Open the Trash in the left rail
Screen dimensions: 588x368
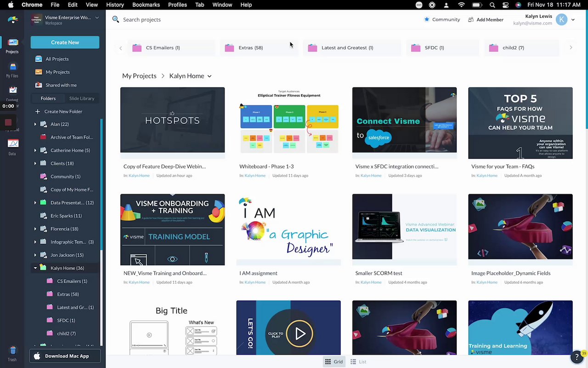(x=12, y=354)
